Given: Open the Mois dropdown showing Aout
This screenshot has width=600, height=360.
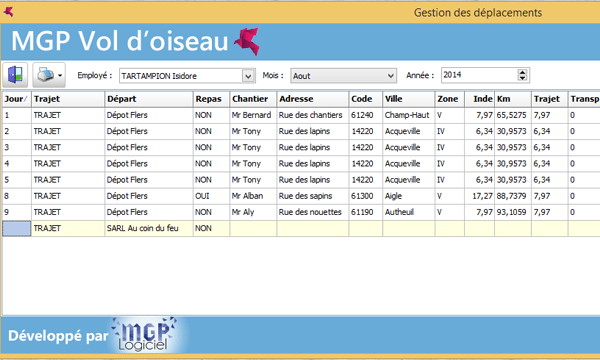Looking at the screenshot, I should (x=343, y=76).
